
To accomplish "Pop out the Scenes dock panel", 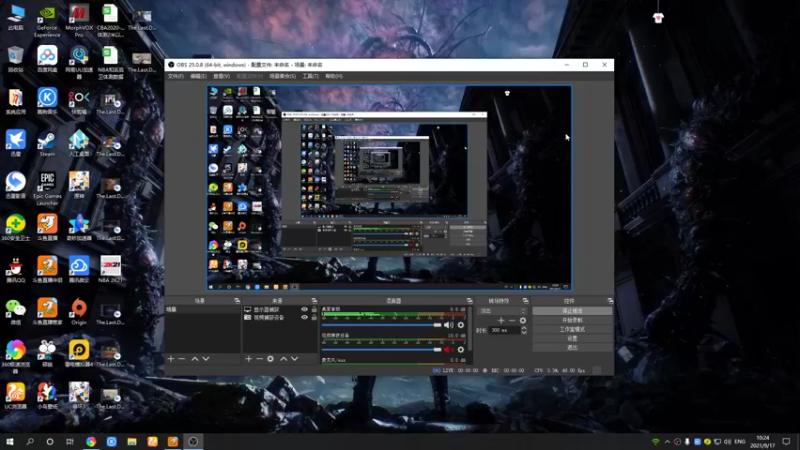I will pyautogui.click(x=237, y=301).
